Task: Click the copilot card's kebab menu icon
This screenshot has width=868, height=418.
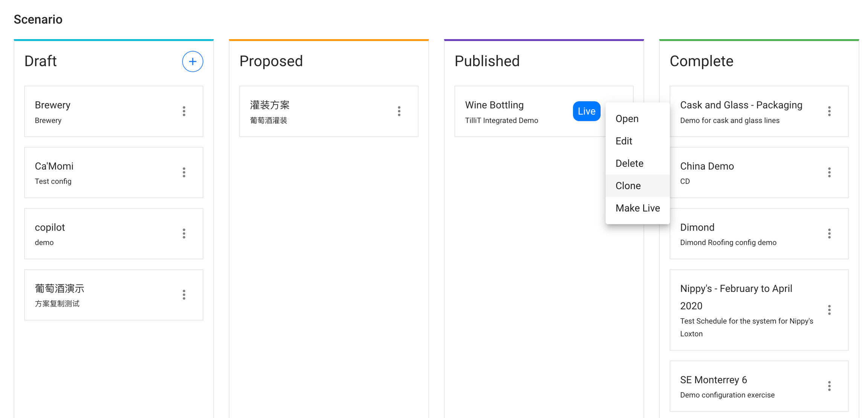Action: [x=184, y=233]
